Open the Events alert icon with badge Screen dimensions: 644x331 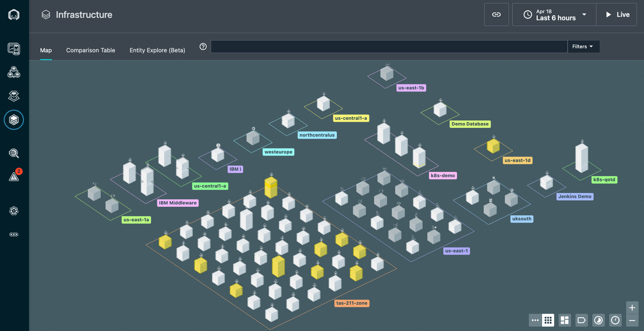pos(14,176)
